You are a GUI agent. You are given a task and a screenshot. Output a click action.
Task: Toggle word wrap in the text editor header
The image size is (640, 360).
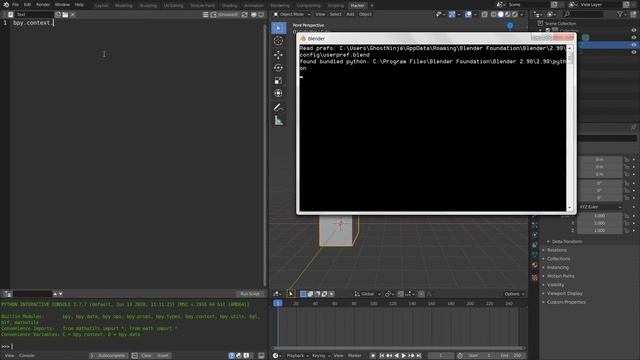[x=253, y=15]
